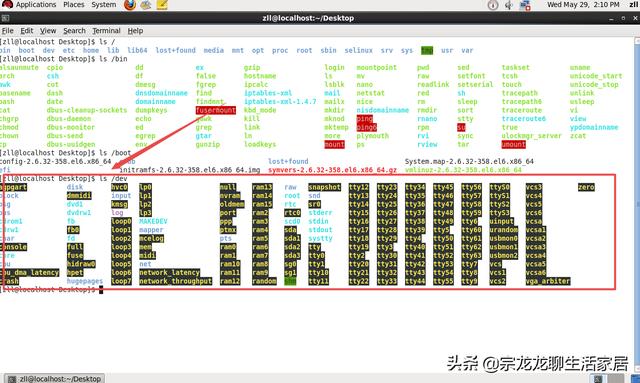
Task: Click the 'ulockmgr_server' entry
Action: pyautogui.click(x=531, y=136)
